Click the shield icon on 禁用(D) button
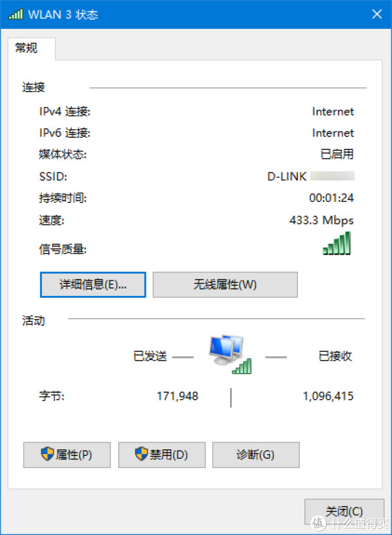 (x=141, y=454)
